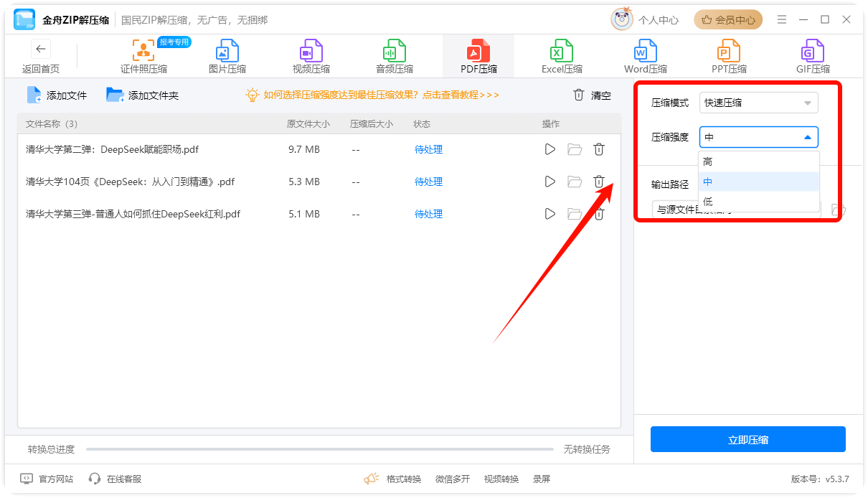Contact 在线客服 support

tap(115, 479)
